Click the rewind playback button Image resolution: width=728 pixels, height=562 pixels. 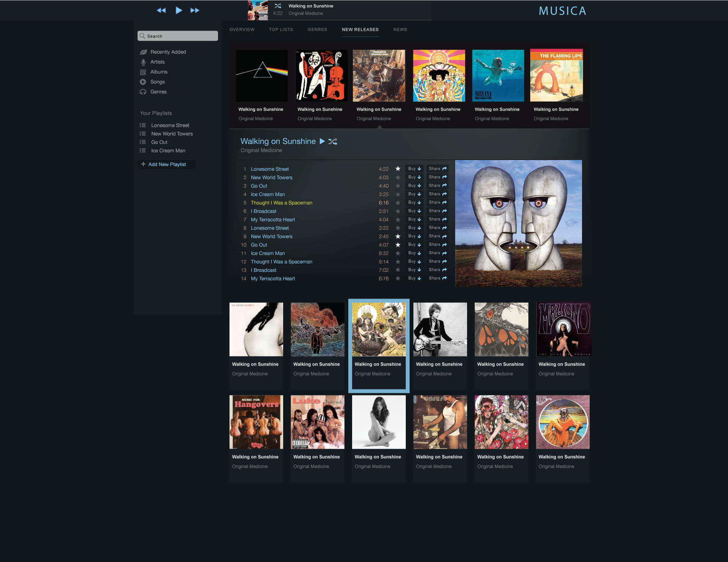161,10
